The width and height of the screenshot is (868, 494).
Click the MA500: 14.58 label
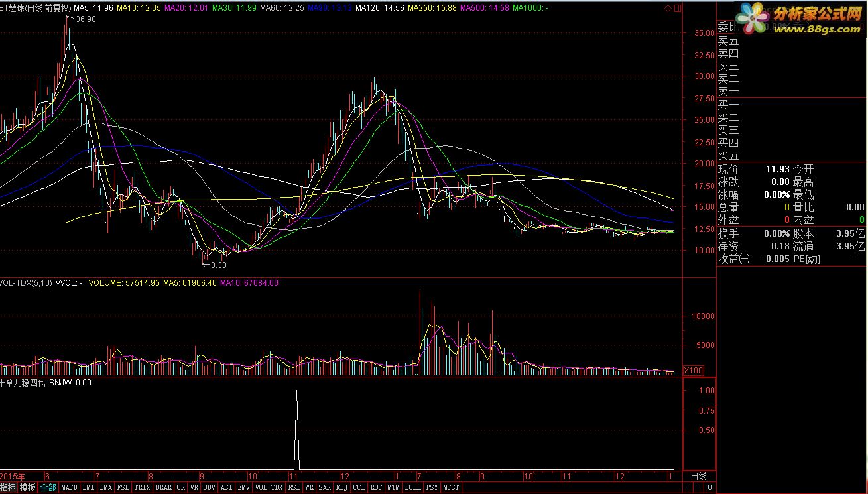484,8
